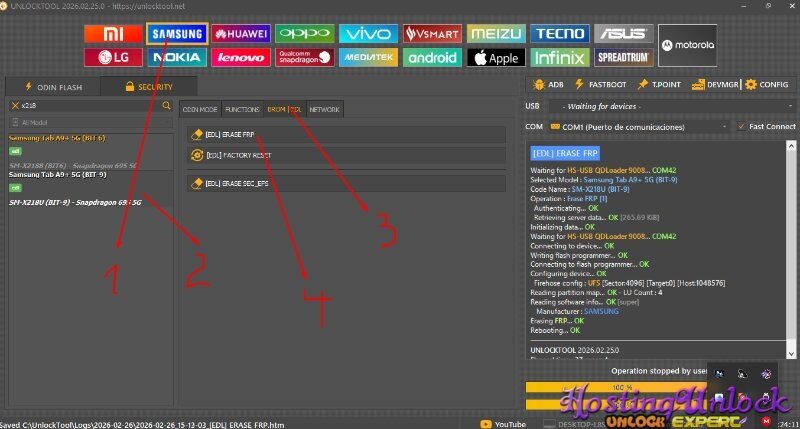Choose the Tecno brand logo
800x429 pixels.
click(x=560, y=34)
